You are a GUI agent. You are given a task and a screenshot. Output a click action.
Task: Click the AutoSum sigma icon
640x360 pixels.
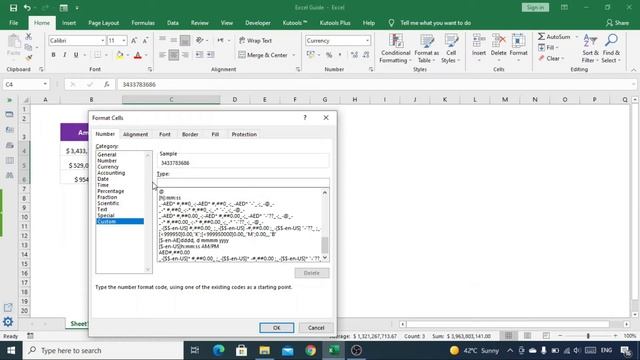tap(541, 37)
